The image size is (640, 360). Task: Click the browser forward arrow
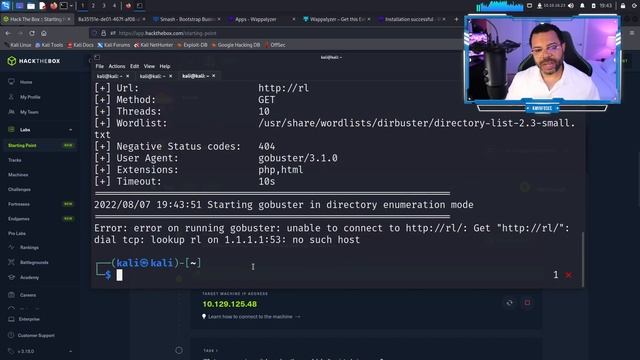[20, 33]
